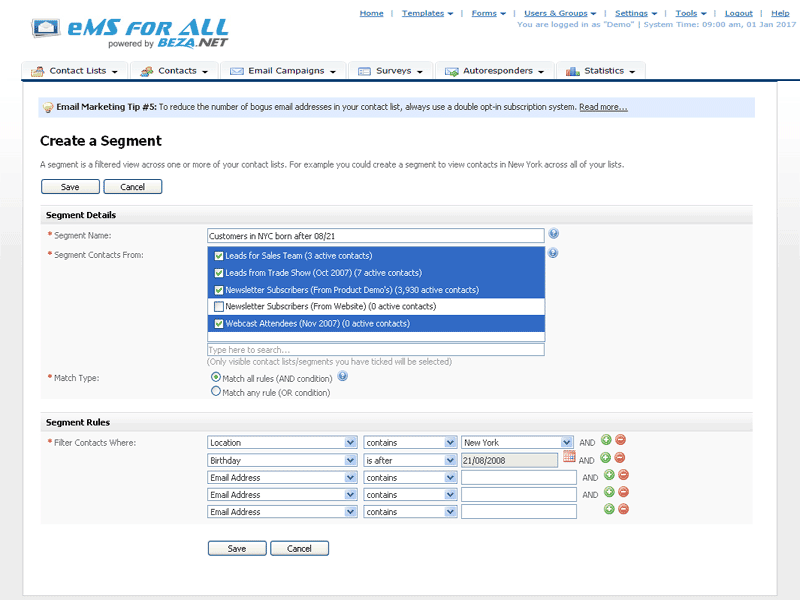Open the Tools top menu
The height and width of the screenshot is (600, 800).
691,13
